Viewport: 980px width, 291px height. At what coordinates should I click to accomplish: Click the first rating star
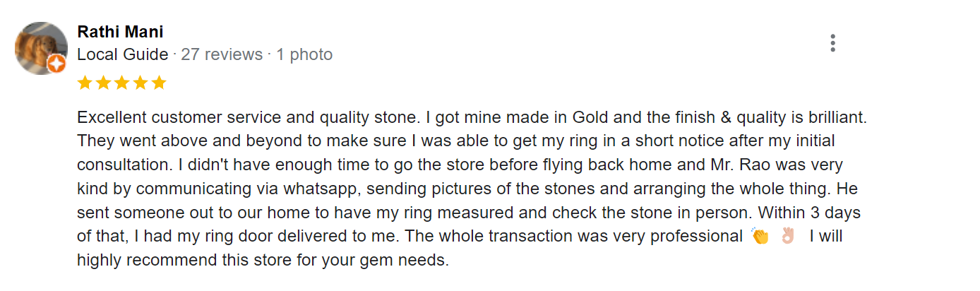(85, 83)
